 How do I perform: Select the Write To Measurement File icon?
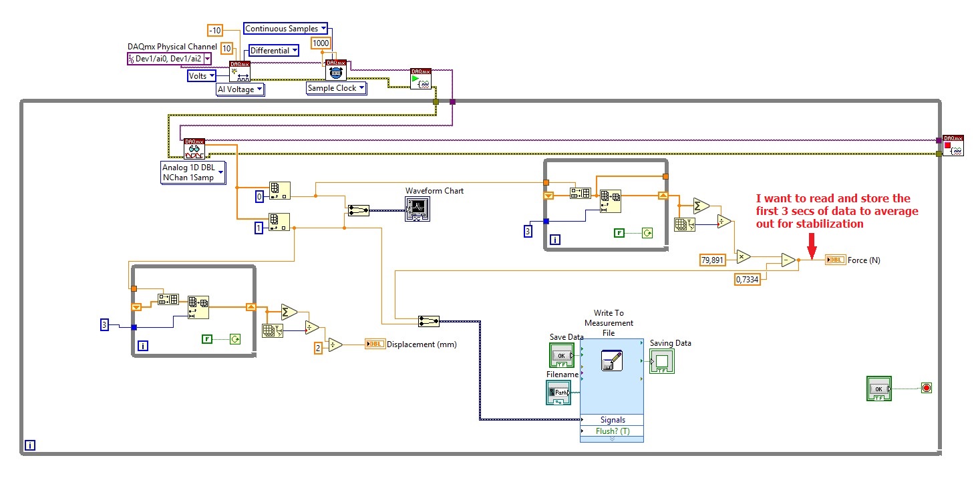pyautogui.click(x=611, y=360)
